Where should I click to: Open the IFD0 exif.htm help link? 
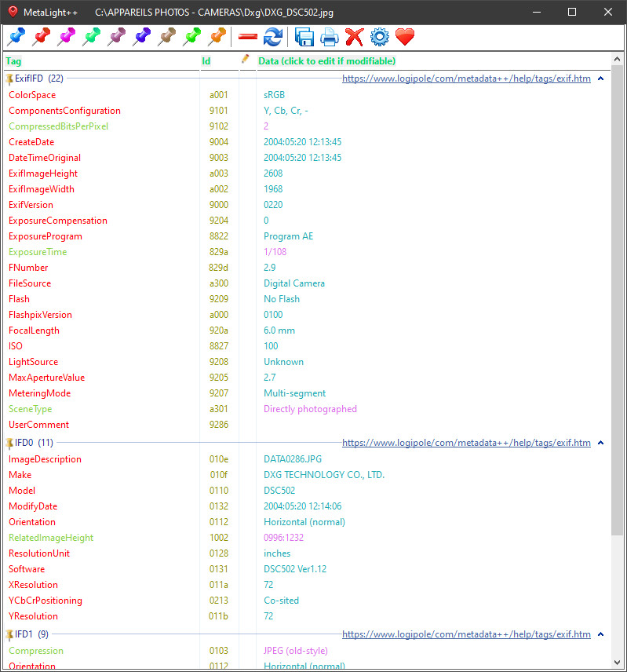466,443
